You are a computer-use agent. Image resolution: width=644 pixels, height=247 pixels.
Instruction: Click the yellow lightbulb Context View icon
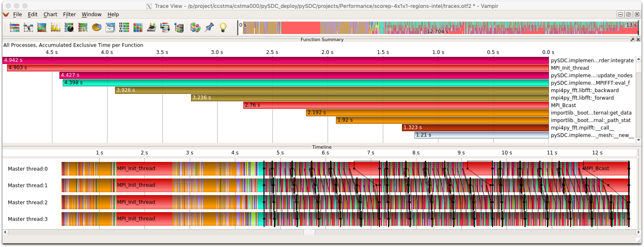tap(223, 27)
